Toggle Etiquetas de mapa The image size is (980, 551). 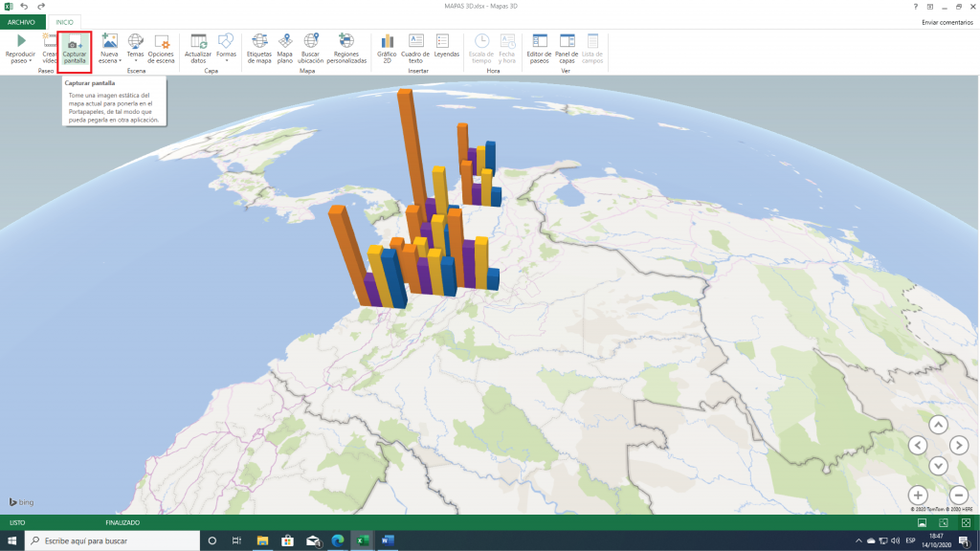pyautogui.click(x=258, y=49)
